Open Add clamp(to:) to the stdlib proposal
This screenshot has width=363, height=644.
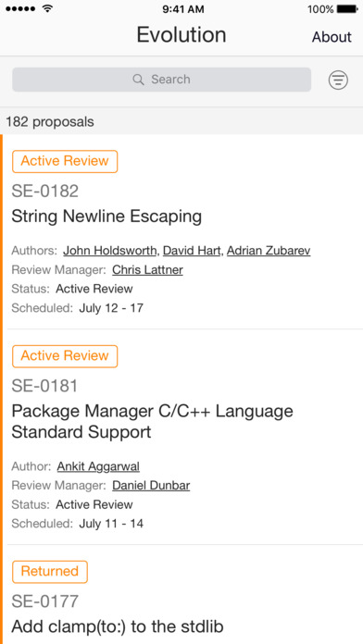click(x=118, y=626)
